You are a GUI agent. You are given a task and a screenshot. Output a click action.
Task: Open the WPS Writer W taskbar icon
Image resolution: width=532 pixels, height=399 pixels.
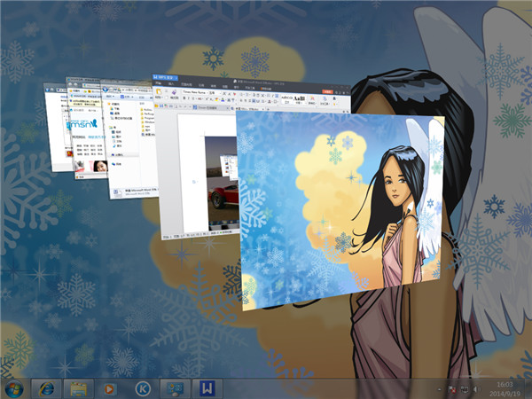click(206, 388)
